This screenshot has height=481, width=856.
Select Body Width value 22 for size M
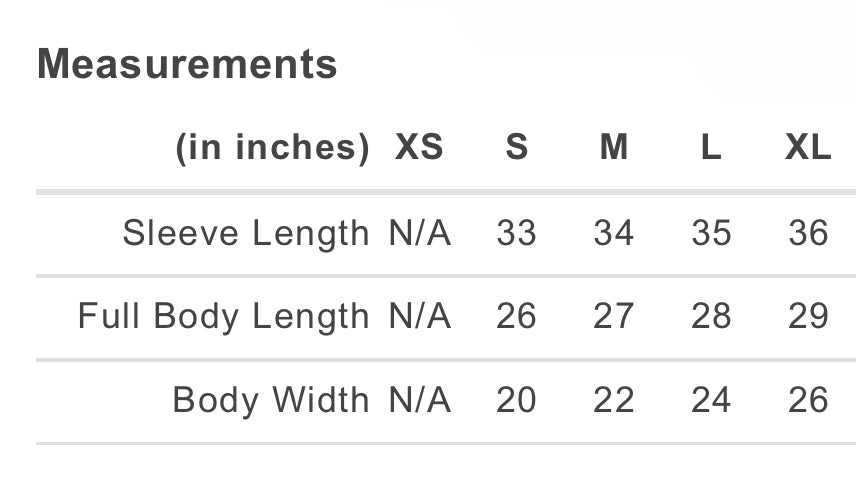(x=613, y=400)
